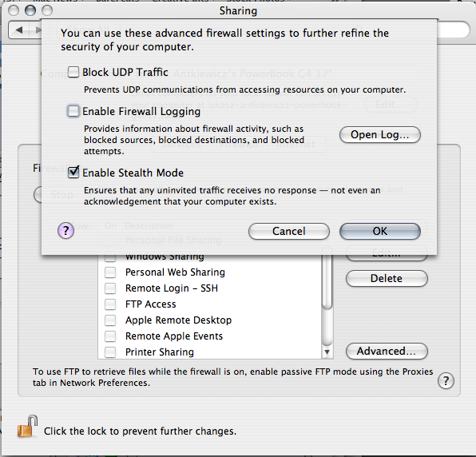Enable the Block UDP Traffic checkbox

(x=73, y=72)
